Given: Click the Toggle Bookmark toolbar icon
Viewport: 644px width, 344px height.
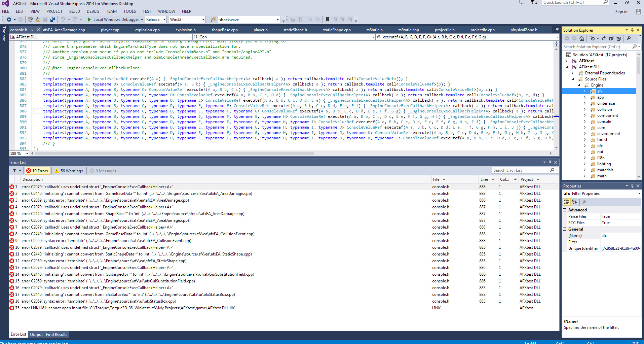Looking at the screenshot, I should coord(327,20).
